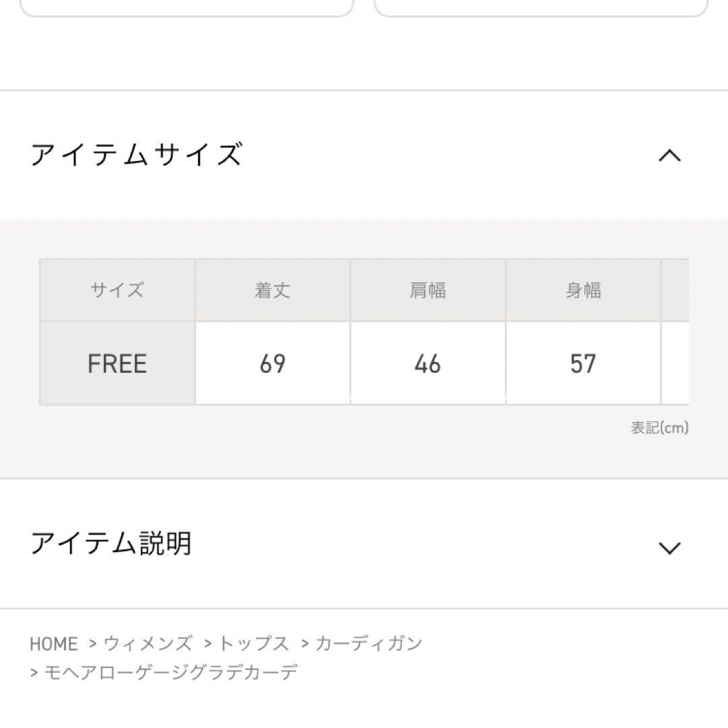Image resolution: width=728 pixels, height=728 pixels.
Task: Select the FREE size cell
Action: tap(115, 364)
